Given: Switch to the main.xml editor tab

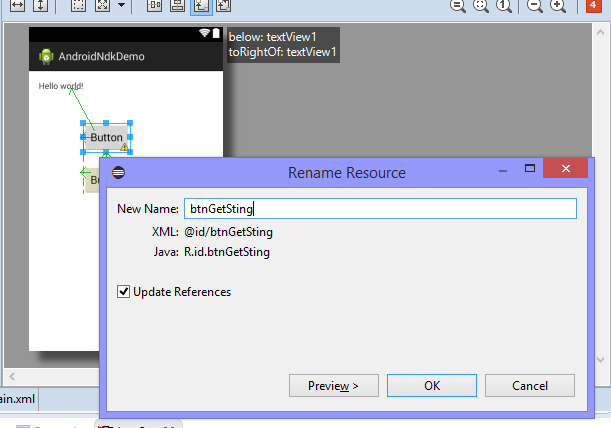Looking at the screenshot, I should point(20,400).
